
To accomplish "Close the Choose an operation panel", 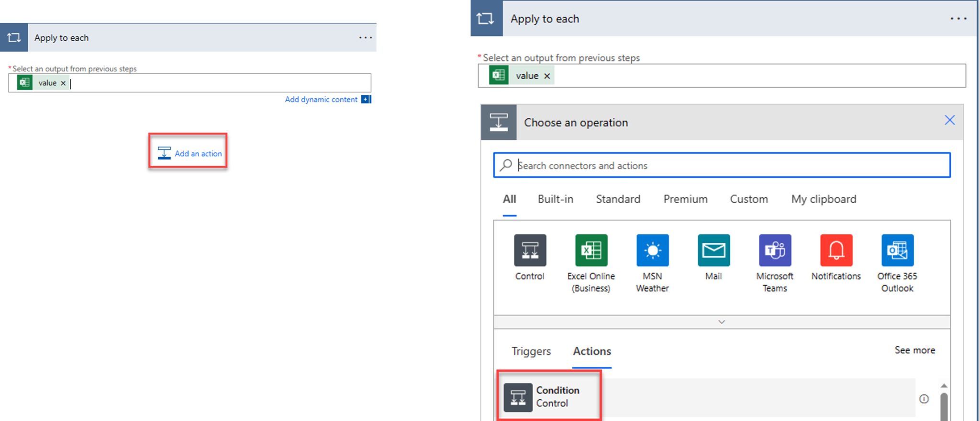I will pyautogui.click(x=949, y=120).
